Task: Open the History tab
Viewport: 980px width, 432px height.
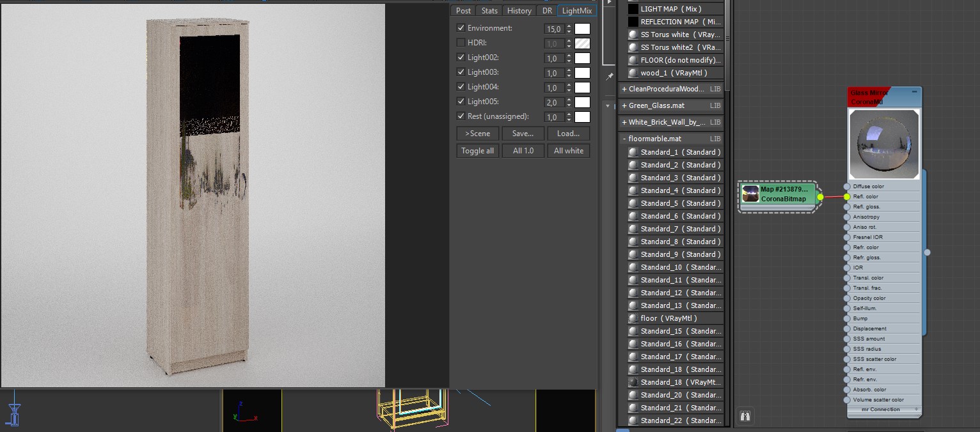Action: pos(519,10)
